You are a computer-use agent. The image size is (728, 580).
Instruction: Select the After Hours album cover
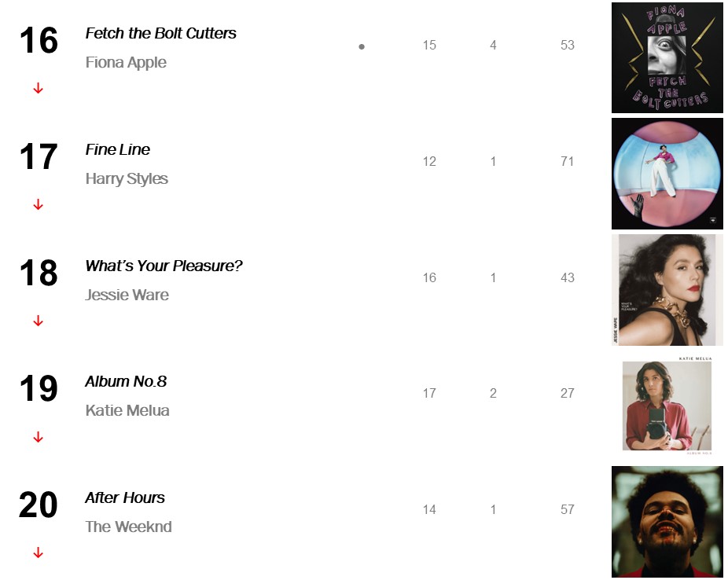[667, 522]
